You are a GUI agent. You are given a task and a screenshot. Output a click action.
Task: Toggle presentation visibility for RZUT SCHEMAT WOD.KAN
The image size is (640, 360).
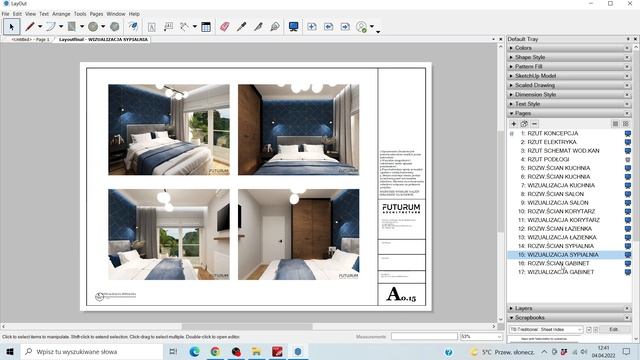coord(628,151)
